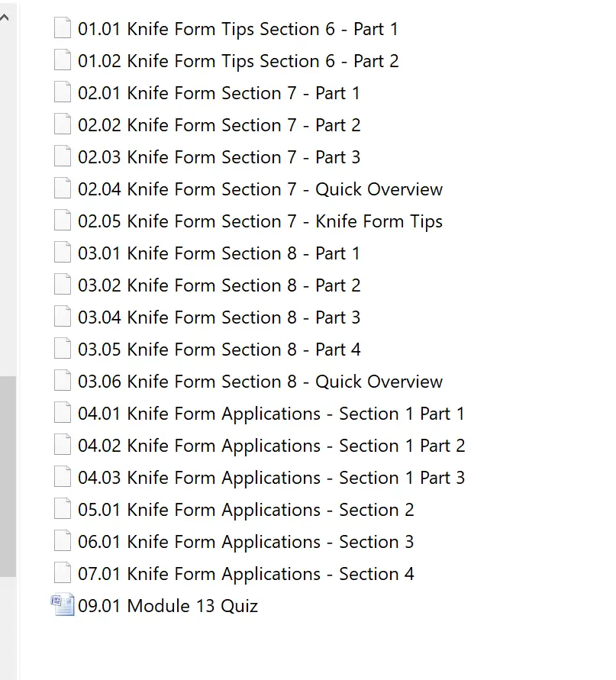Open 06.01 Knife Form Applications - Section 3

246,542
